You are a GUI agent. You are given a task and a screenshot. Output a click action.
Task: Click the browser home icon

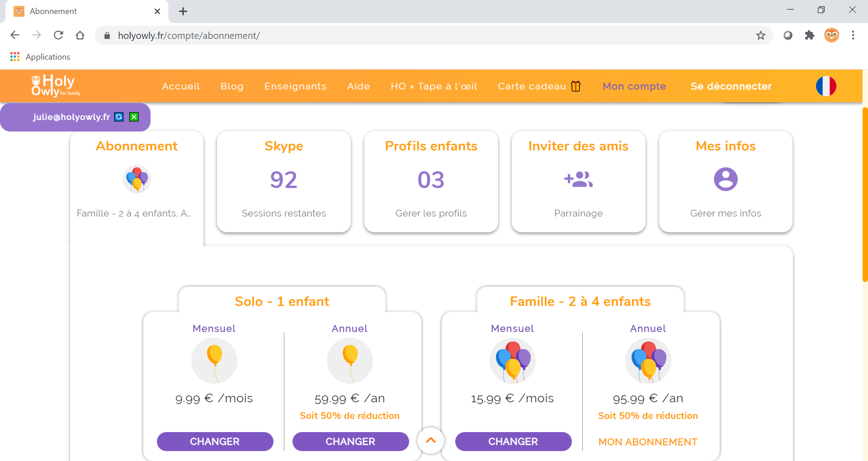80,35
